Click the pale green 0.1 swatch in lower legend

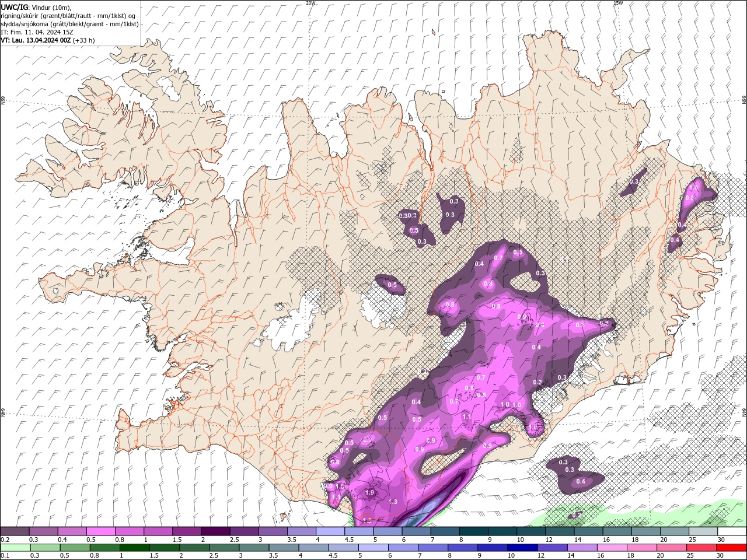16,547
